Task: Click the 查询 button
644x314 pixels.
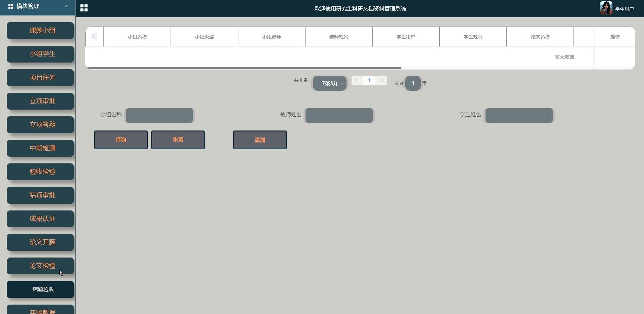Action: 121,140
